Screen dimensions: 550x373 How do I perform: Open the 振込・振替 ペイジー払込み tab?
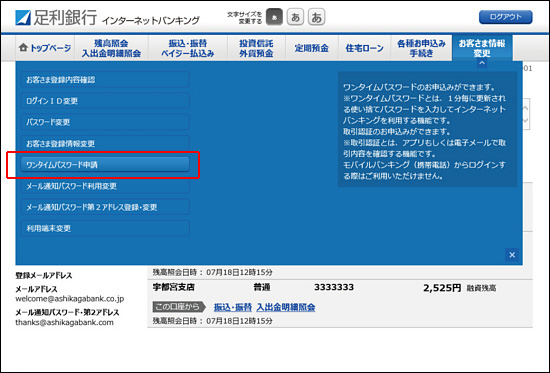click(x=188, y=48)
